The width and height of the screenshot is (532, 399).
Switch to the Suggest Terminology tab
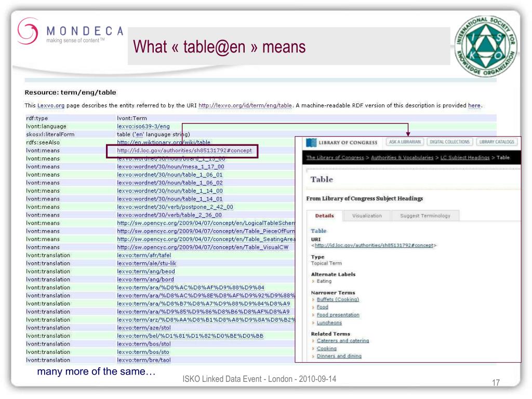coord(425,216)
